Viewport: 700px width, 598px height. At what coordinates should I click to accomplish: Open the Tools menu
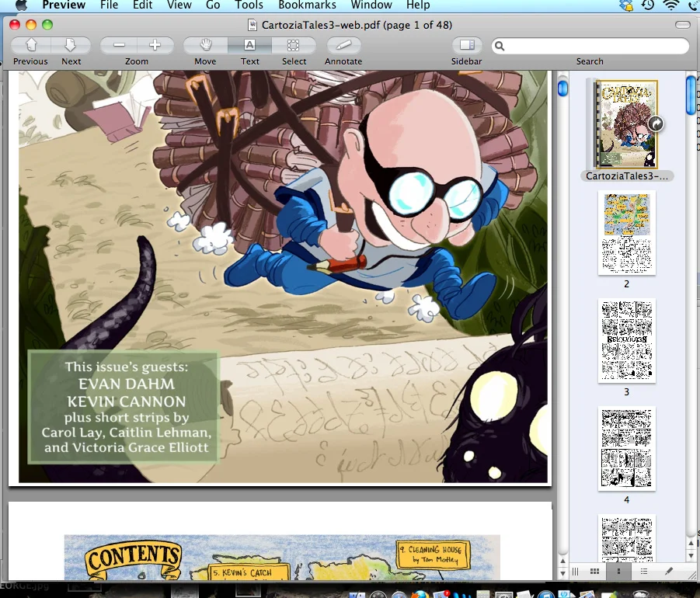click(249, 5)
